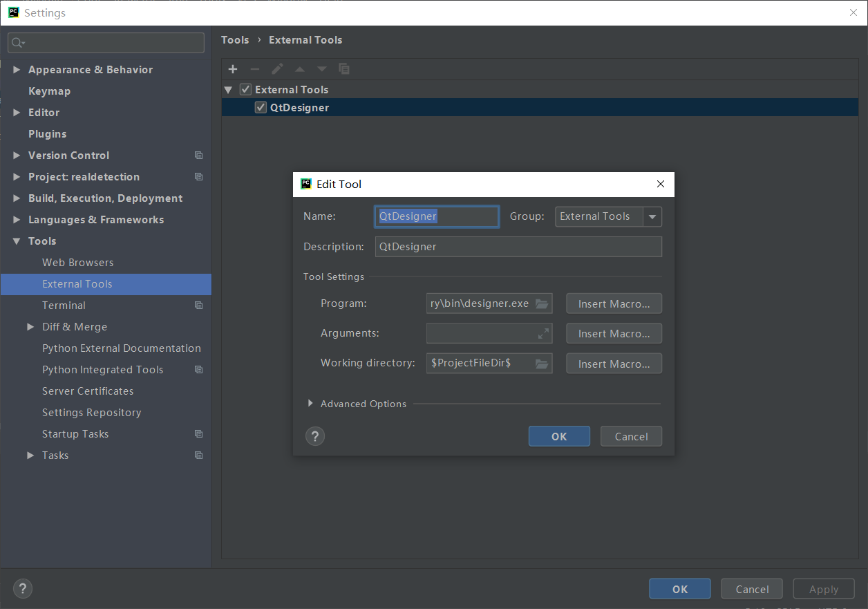Collapse the Tools settings node
Viewport: 868px width, 609px height.
[17, 241]
